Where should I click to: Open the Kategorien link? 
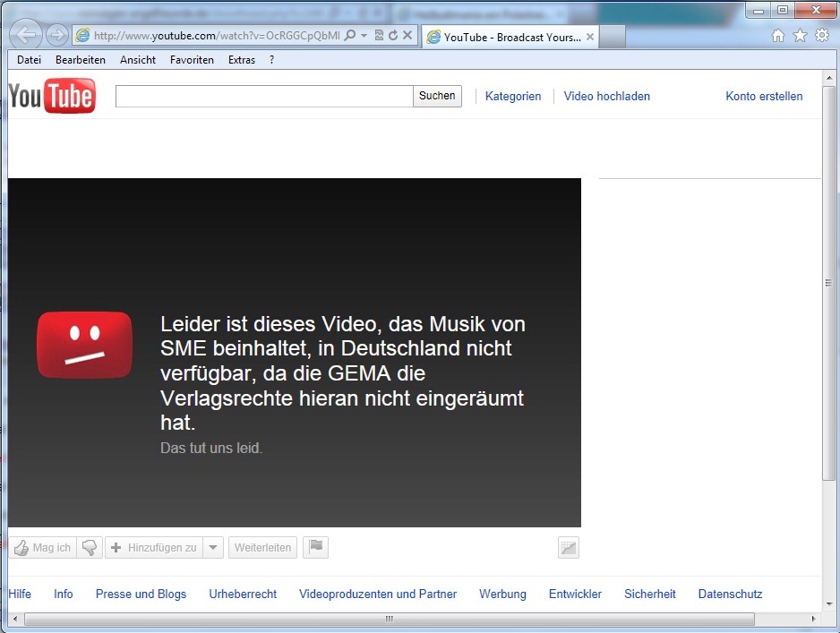pos(512,97)
